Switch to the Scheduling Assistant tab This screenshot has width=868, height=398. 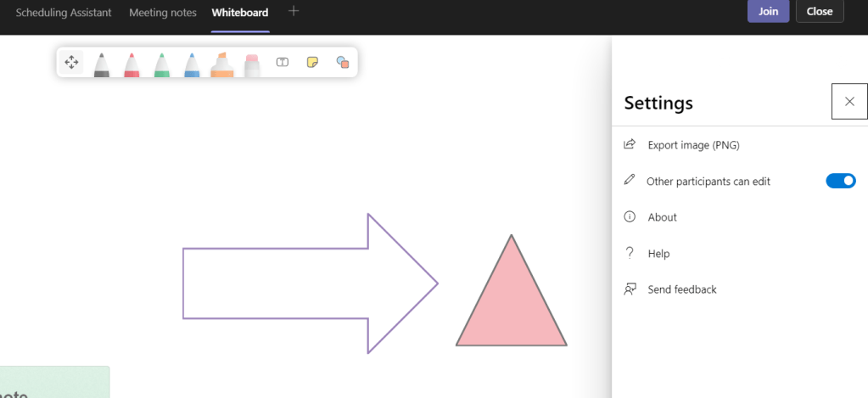(x=64, y=13)
